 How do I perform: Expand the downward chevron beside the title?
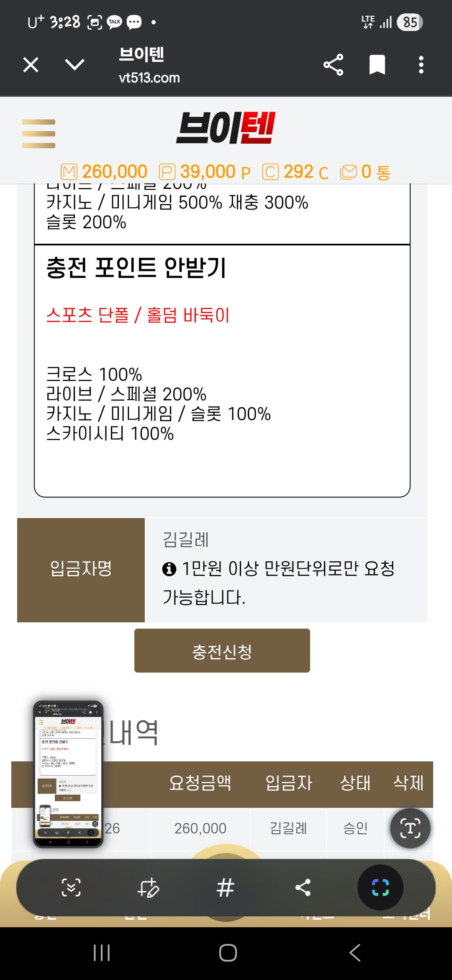(75, 65)
